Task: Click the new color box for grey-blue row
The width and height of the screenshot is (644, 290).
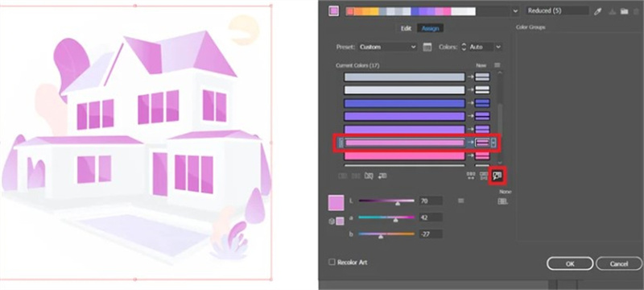Action: pos(482,77)
